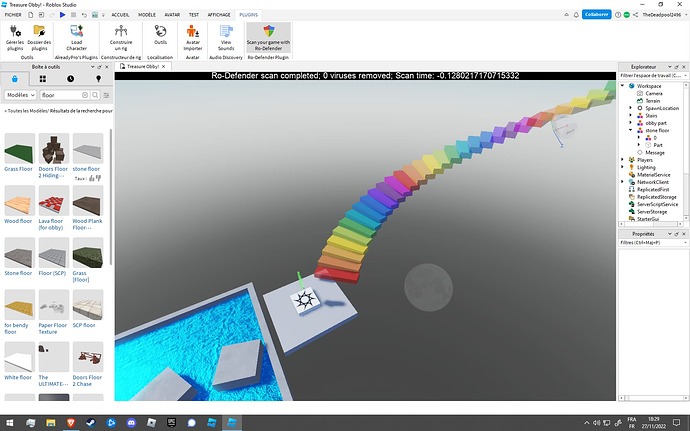The image size is (690, 431).
Task: Open the Recent clock tab in toolbox
Action: pos(70,79)
